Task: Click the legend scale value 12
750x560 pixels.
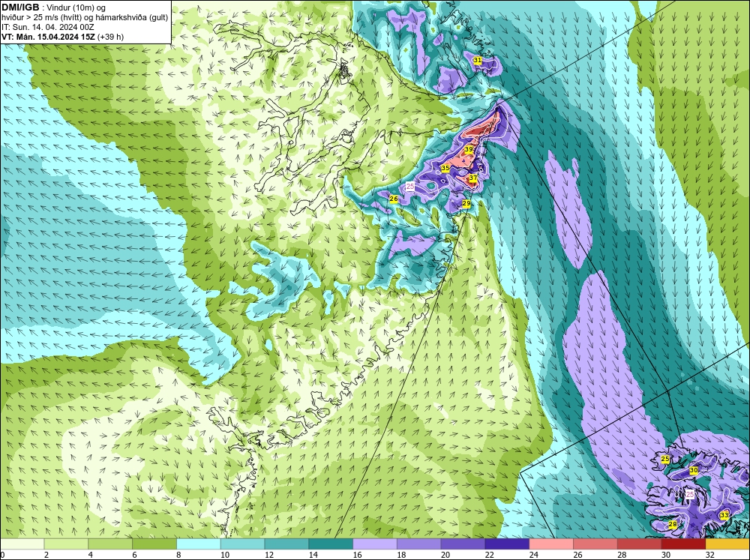Action: pos(268,555)
